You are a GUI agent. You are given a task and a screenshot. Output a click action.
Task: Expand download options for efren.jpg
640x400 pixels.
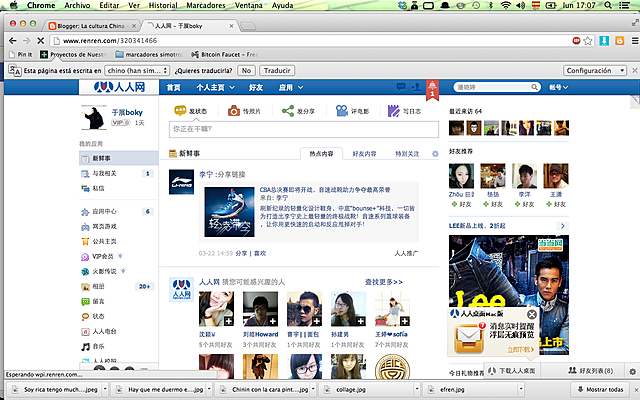pos(521,389)
